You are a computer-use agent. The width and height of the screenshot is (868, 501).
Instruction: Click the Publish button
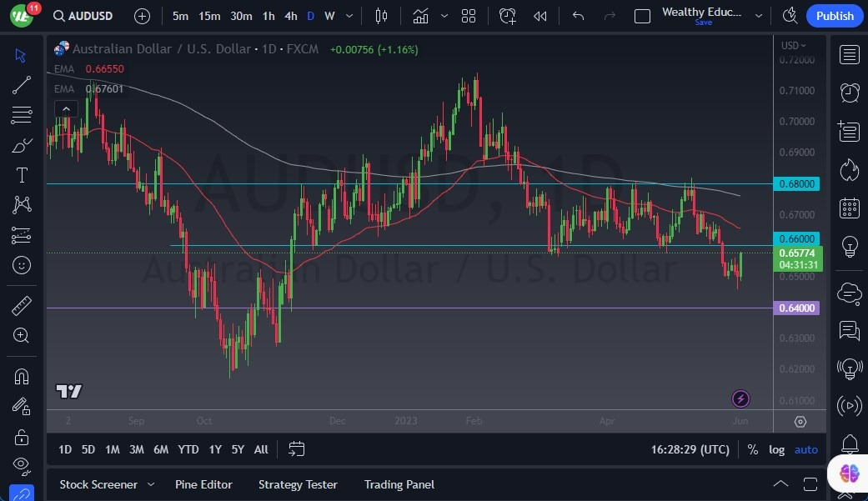[x=834, y=15]
